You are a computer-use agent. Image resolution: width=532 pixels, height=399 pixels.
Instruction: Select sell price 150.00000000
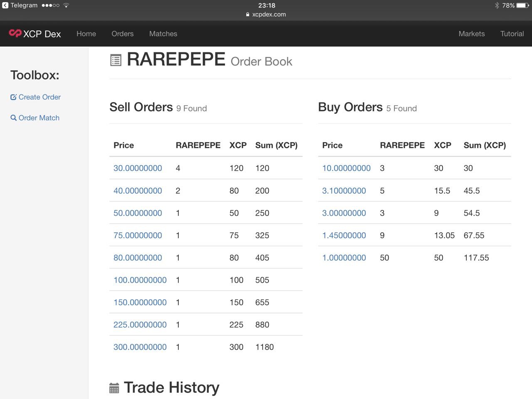coord(140,303)
